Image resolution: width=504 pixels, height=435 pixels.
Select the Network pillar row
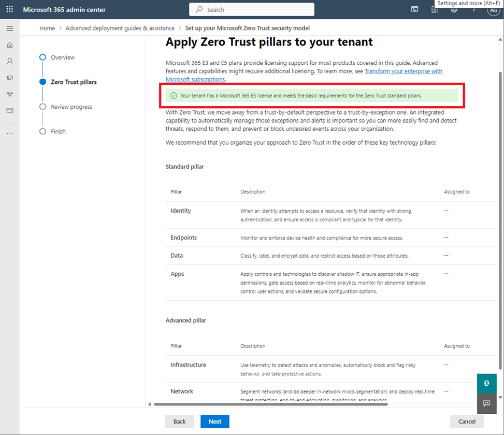pyautogui.click(x=331, y=392)
